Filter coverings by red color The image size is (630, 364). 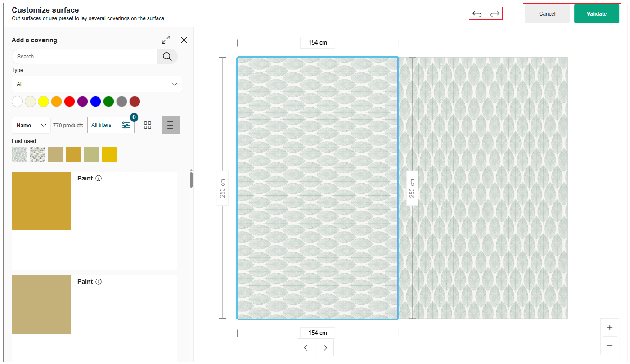pyautogui.click(x=69, y=101)
